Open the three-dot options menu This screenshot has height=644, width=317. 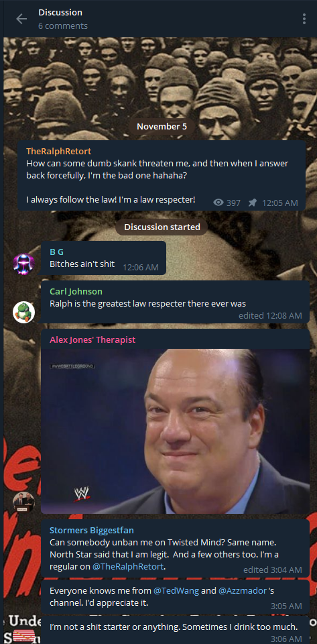tap(304, 19)
